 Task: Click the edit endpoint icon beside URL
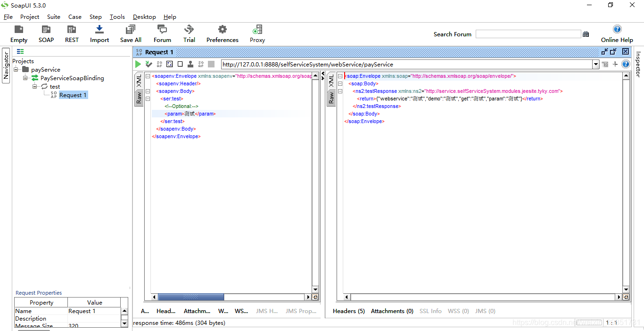point(605,64)
